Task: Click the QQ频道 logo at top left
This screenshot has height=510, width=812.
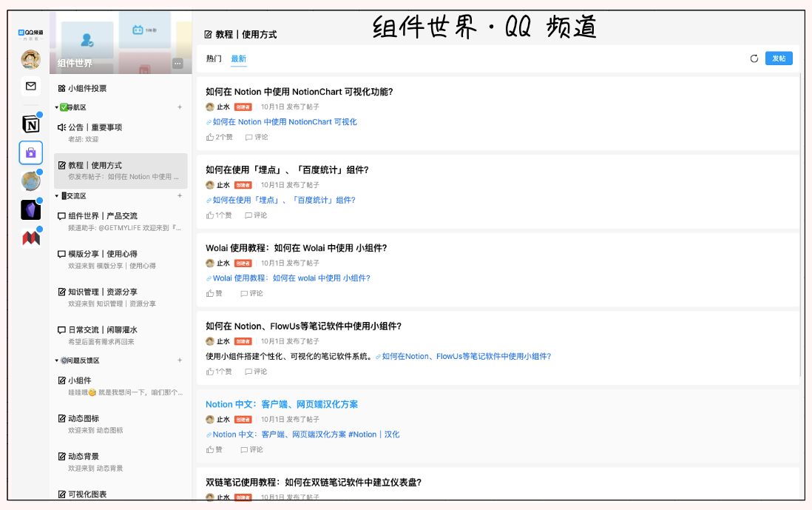Action: (30, 32)
